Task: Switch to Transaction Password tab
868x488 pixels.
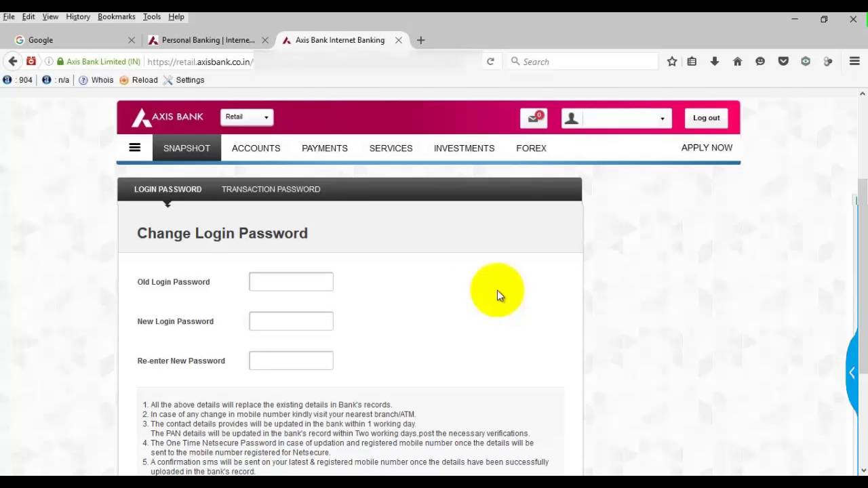Action: (x=271, y=189)
